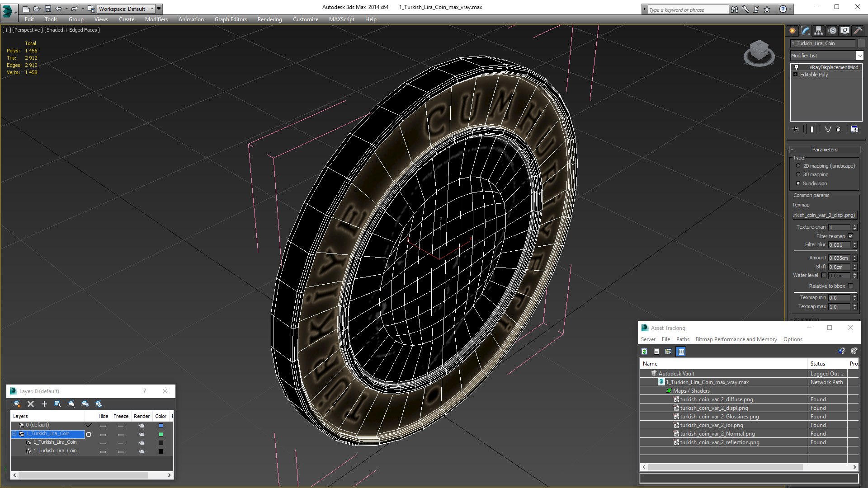Click the Communication Center satellite icon

click(x=756, y=9)
